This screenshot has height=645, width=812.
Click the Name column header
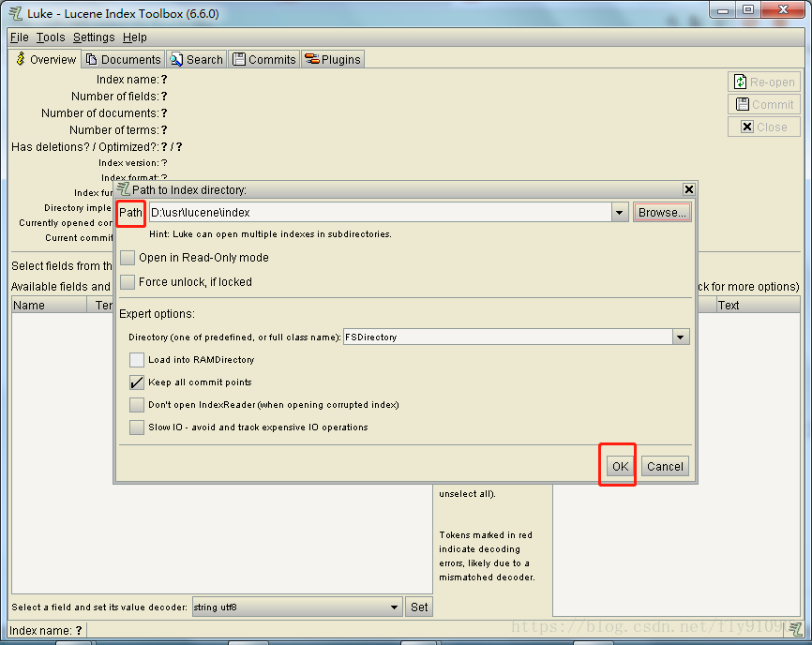tap(49, 305)
